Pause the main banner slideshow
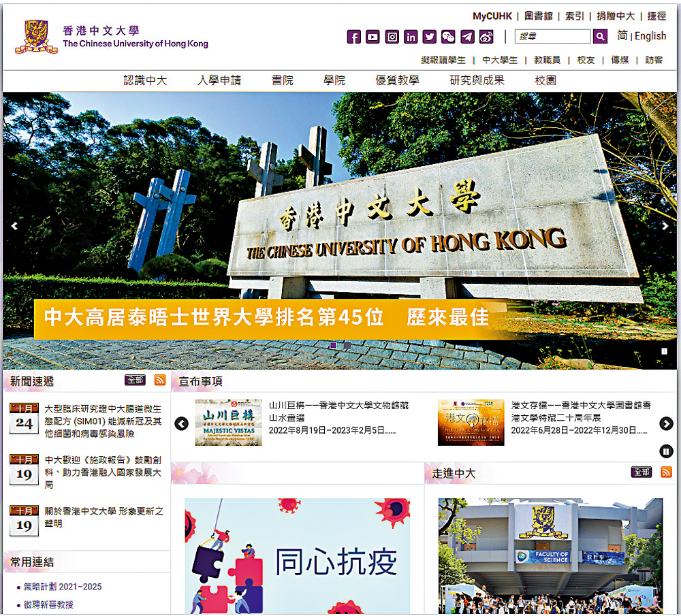This screenshot has width=681, height=616. [x=664, y=351]
